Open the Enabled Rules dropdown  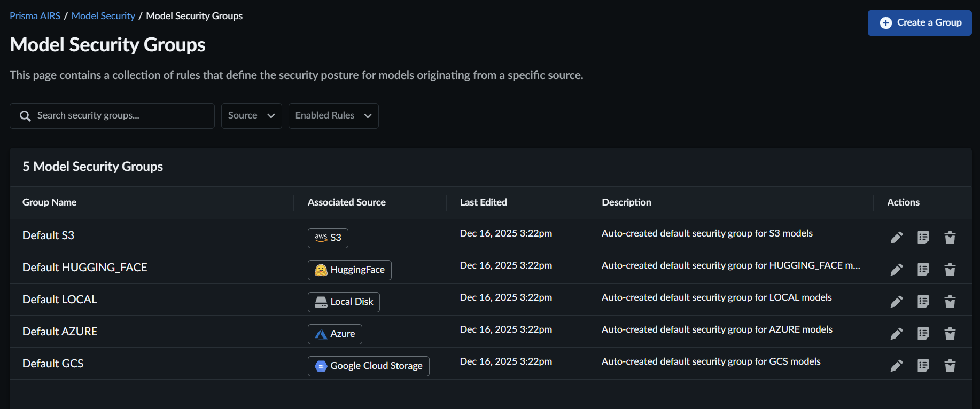click(333, 116)
